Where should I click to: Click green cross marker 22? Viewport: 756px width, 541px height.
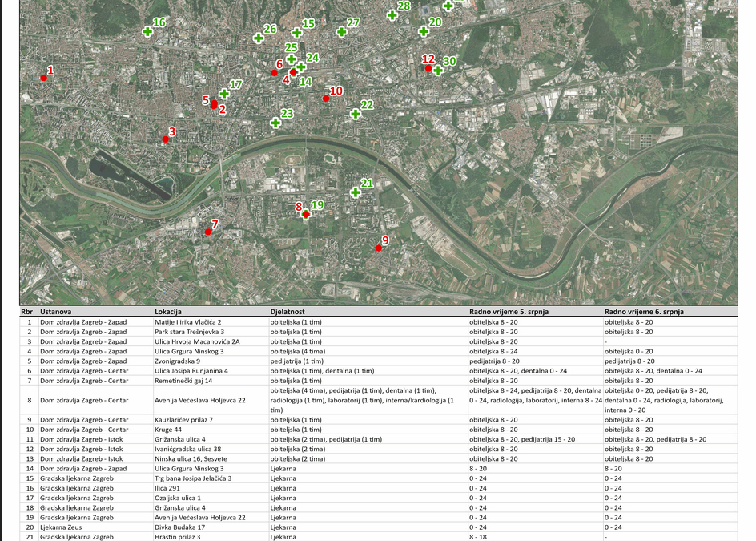[356, 114]
